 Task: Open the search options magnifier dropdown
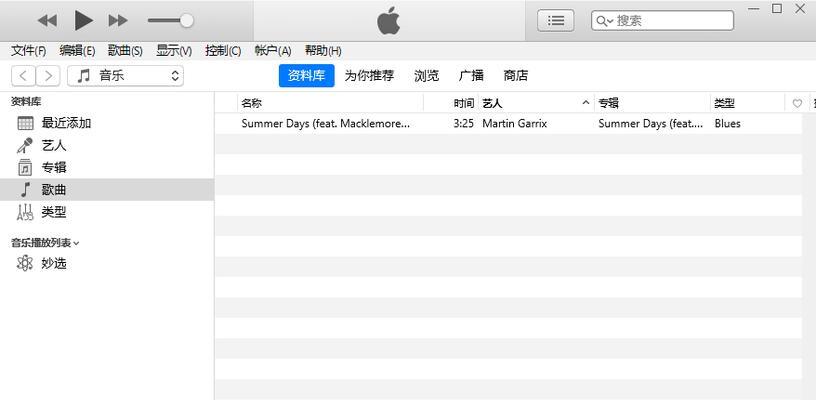(605, 21)
